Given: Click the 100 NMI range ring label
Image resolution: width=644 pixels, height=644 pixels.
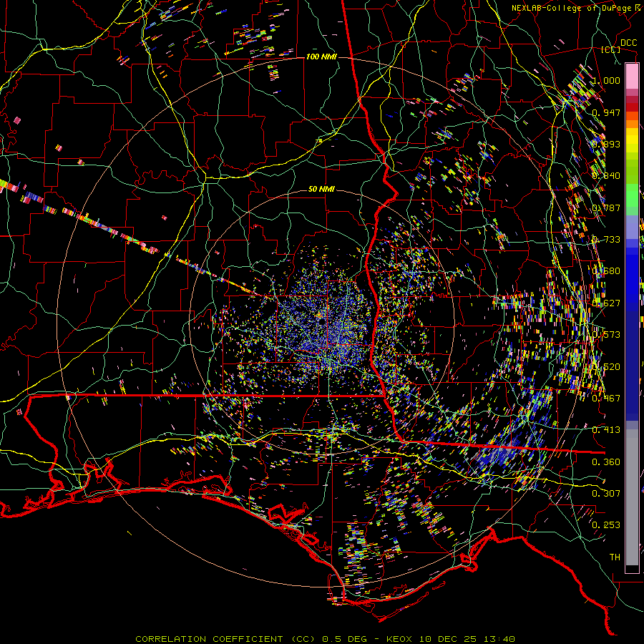Looking at the screenshot, I should [x=321, y=57].
